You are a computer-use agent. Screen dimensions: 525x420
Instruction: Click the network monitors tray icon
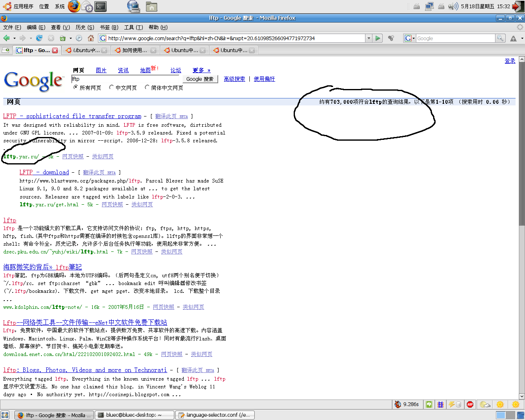tap(429, 6)
